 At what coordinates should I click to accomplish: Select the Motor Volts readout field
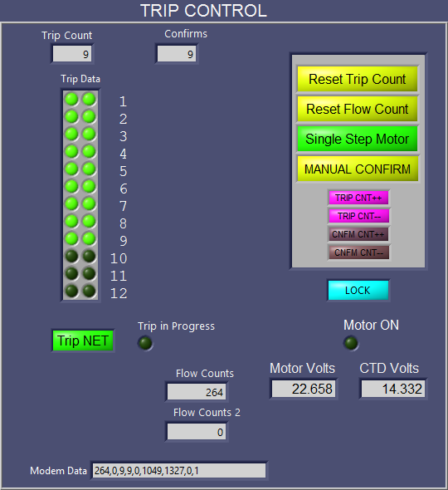304,389
